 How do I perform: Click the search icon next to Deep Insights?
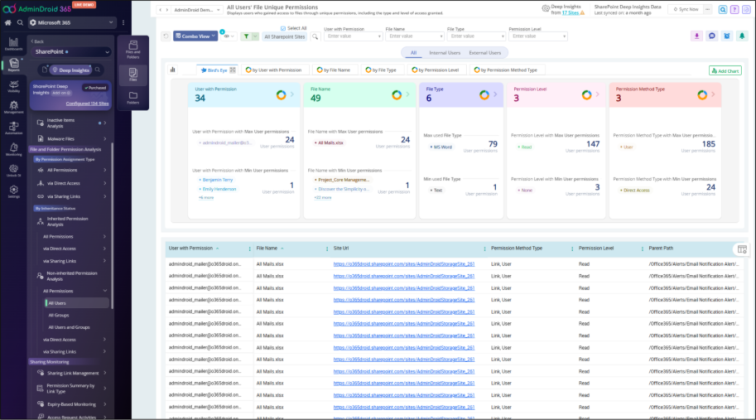[x=98, y=70]
